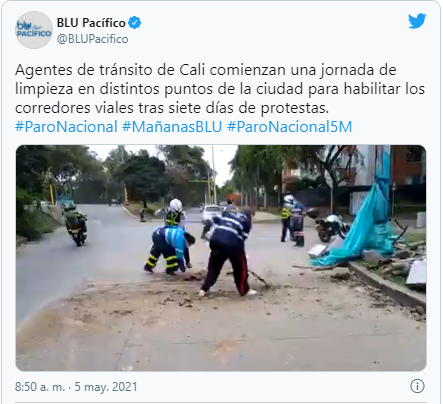Open the tweet info icon
Image resolution: width=443 pixels, height=404 pixels.
[417, 386]
